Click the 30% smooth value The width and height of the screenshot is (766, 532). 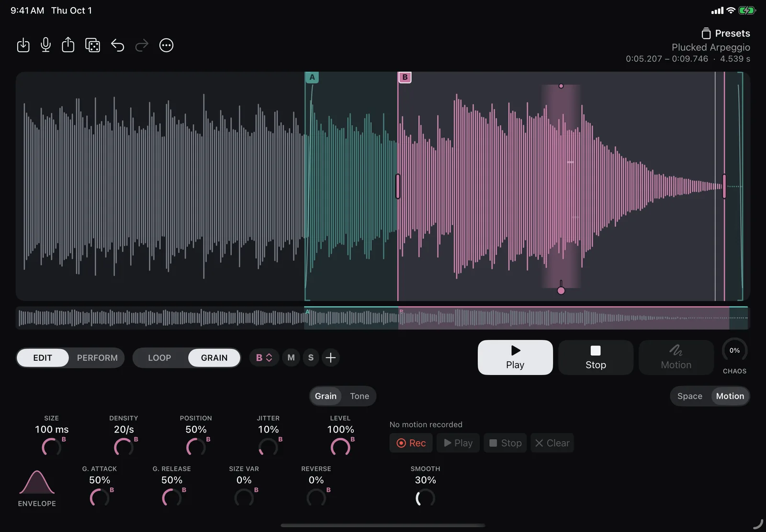pos(425,480)
